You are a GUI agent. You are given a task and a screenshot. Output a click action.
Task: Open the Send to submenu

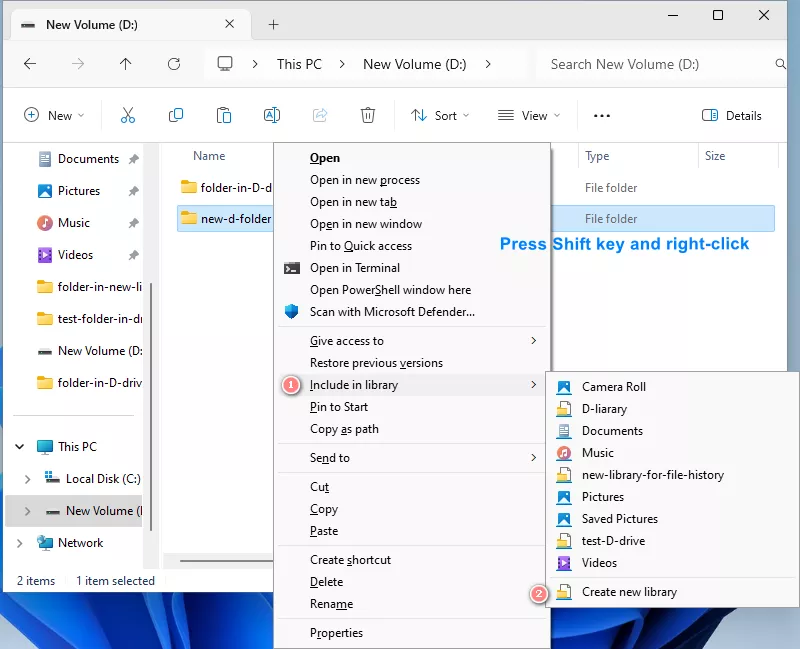coord(412,458)
